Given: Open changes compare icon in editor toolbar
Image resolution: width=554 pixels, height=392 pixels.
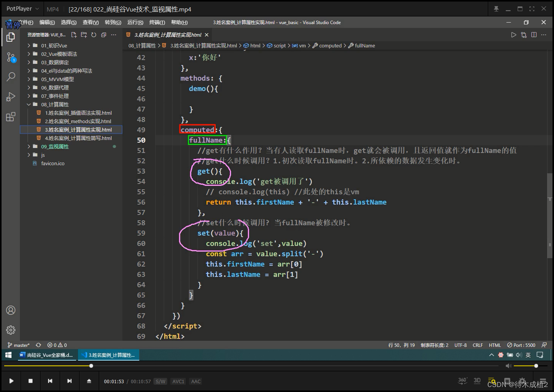Looking at the screenshot, I should (524, 35).
